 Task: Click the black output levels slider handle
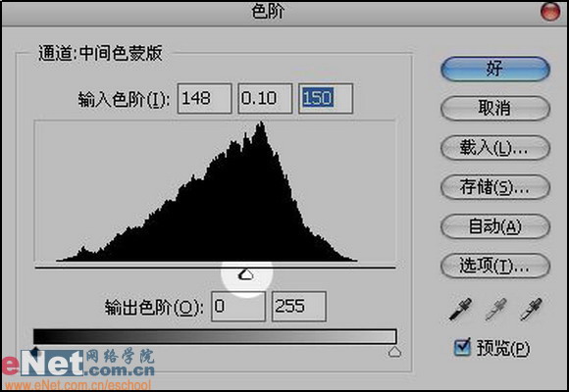pos(35,351)
